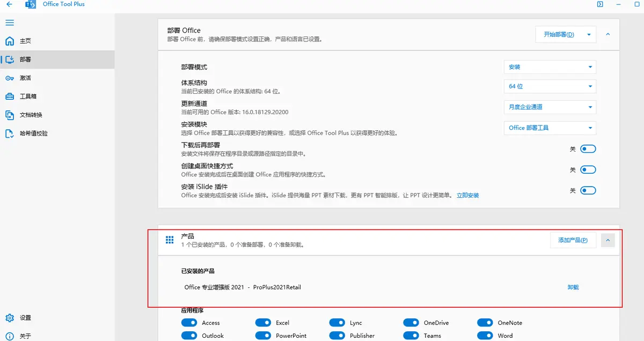The width and height of the screenshot is (644, 341).
Task: Click the document convert icon beside 文档转换
Action: (10, 115)
